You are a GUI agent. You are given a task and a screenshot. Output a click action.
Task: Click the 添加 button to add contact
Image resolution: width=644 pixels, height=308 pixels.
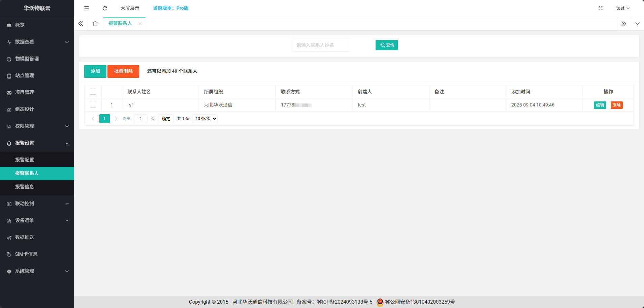pos(95,71)
